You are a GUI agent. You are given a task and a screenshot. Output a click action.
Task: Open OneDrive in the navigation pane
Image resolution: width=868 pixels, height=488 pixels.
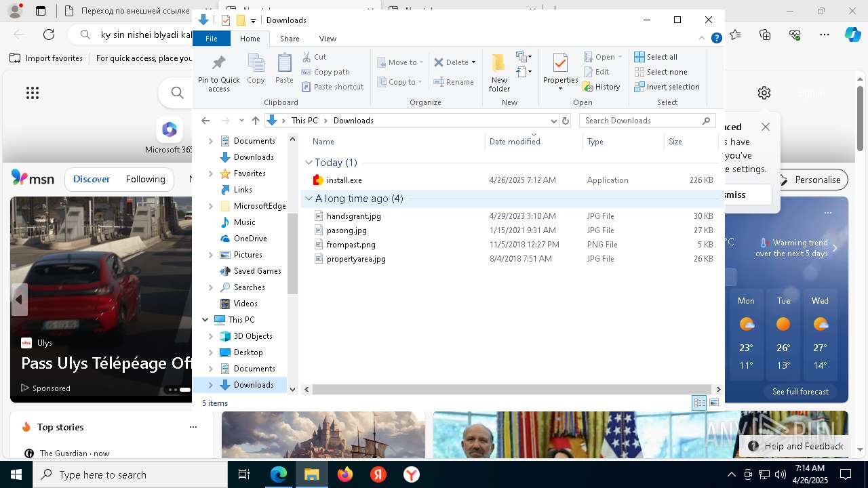coord(250,239)
